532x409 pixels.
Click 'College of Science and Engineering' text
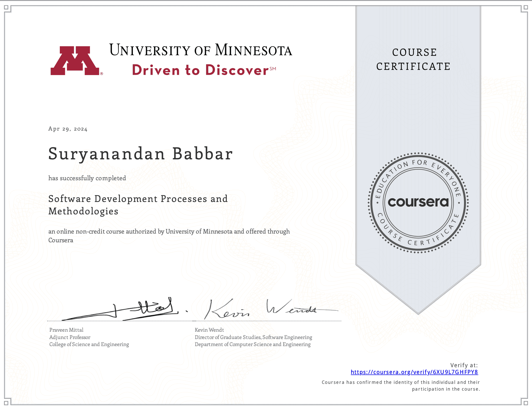89,344
